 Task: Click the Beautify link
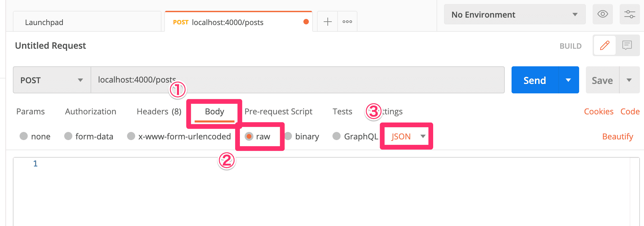(x=618, y=136)
